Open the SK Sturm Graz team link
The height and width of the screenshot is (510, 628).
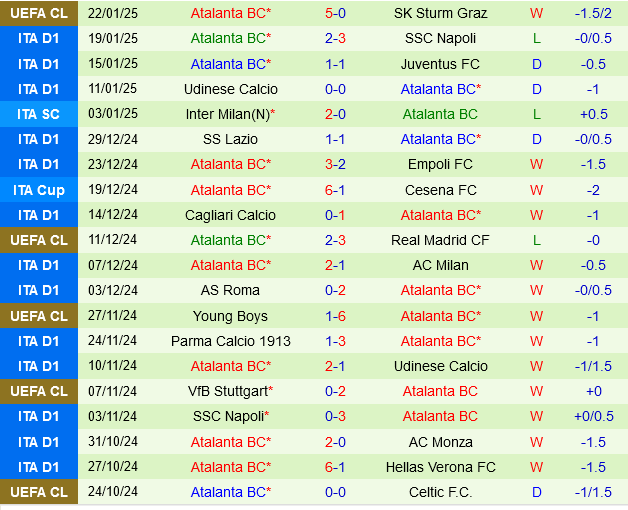[440, 13]
